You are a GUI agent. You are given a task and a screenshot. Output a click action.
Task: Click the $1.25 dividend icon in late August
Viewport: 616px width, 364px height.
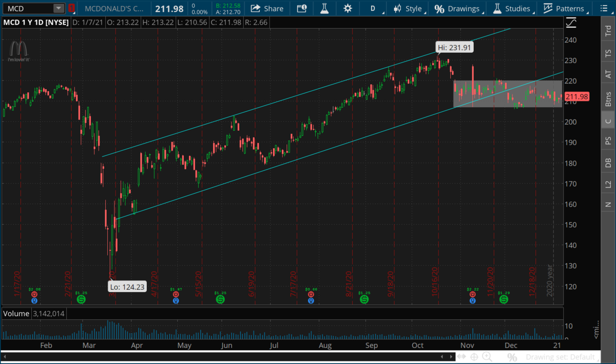pyautogui.click(x=364, y=298)
